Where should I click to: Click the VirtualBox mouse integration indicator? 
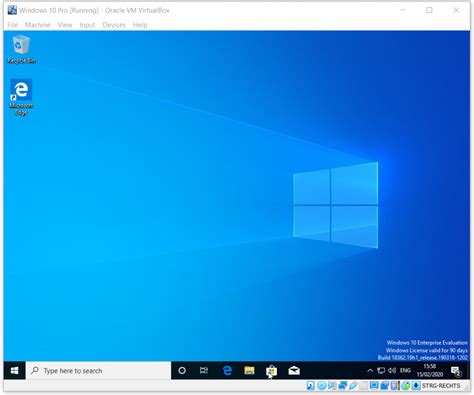point(405,386)
